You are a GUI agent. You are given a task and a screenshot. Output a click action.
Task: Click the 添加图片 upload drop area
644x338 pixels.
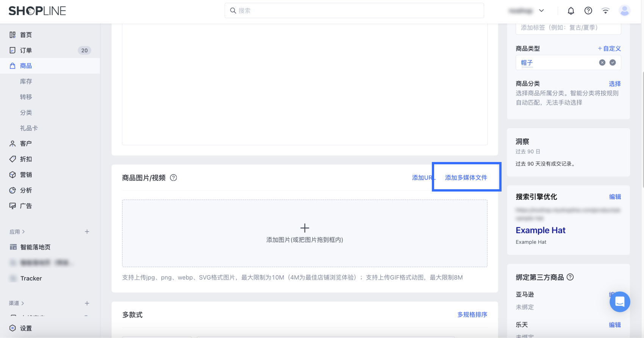pyautogui.click(x=305, y=233)
